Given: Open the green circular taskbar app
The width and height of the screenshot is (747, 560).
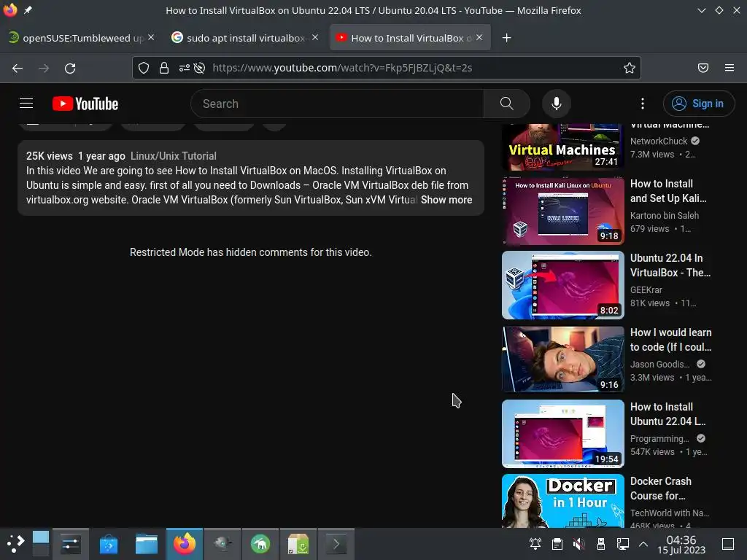Looking at the screenshot, I should point(260,544).
